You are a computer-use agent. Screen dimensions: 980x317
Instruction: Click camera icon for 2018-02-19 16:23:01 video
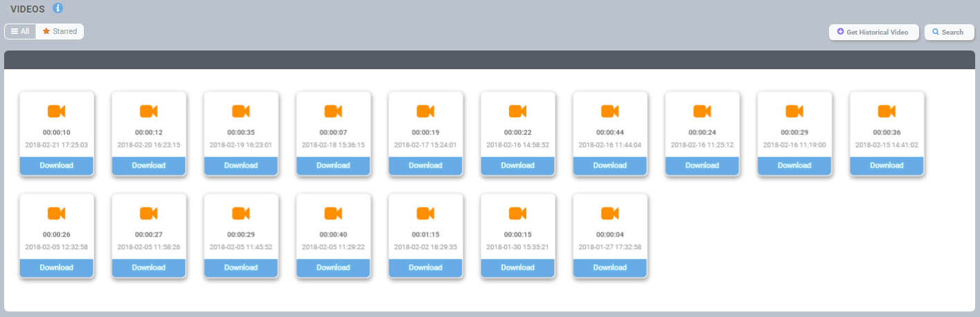(241, 111)
